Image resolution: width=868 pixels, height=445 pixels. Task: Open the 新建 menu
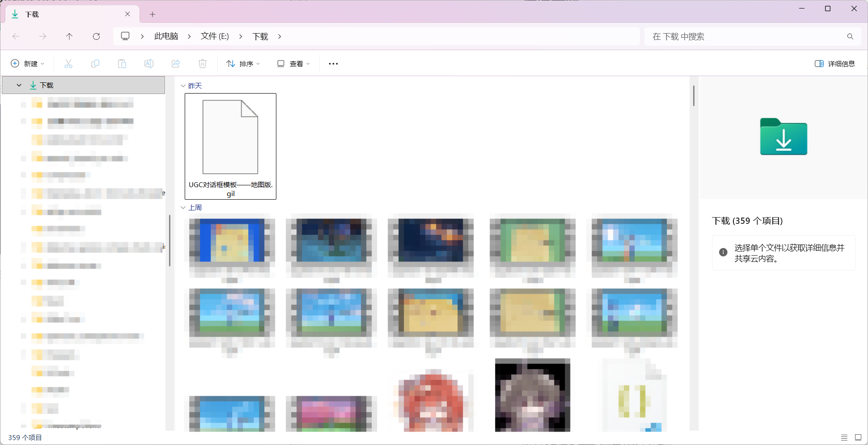(x=27, y=64)
